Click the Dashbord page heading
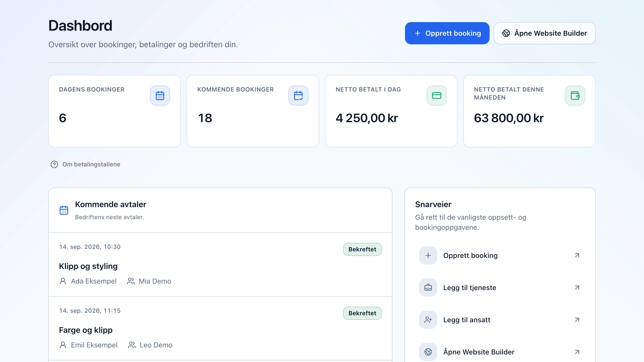Screen dimensions: 644x362 point(80,26)
